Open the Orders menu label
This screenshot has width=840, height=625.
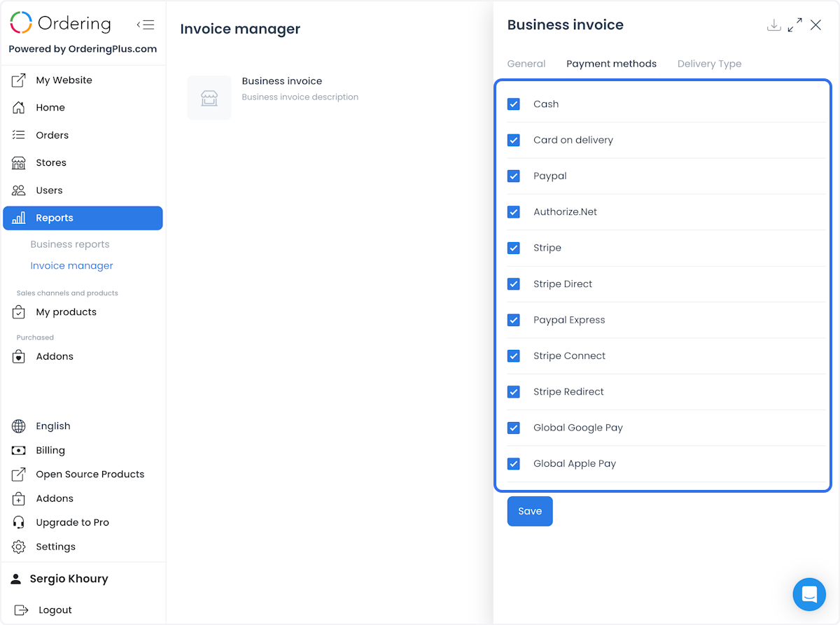pyautogui.click(x=52, y=135)
